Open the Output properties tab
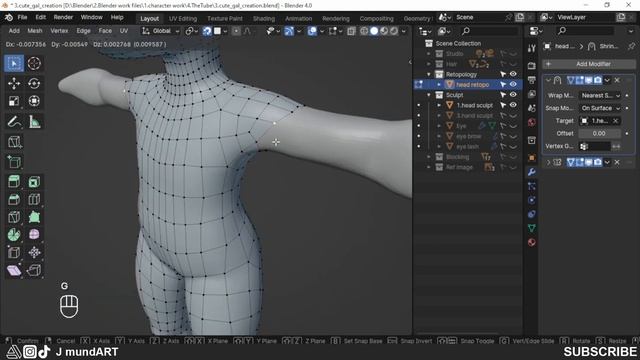 (x=531, y=80)
